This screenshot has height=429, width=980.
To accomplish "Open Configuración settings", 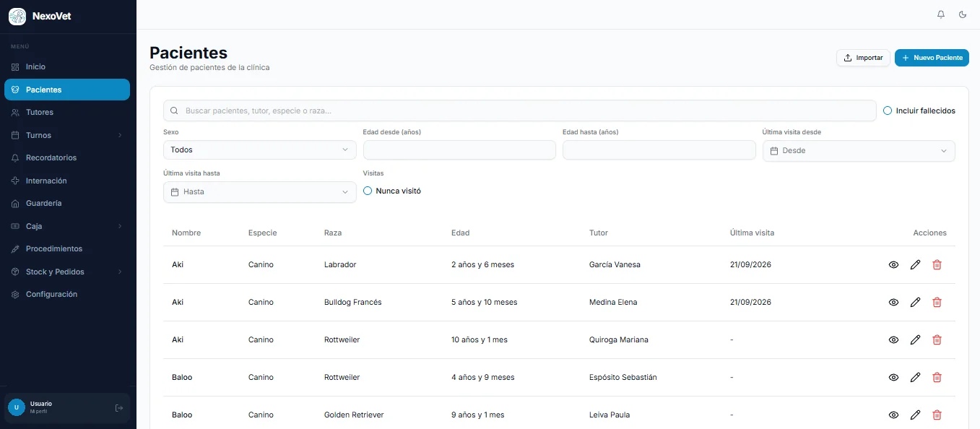I will 67,295.
